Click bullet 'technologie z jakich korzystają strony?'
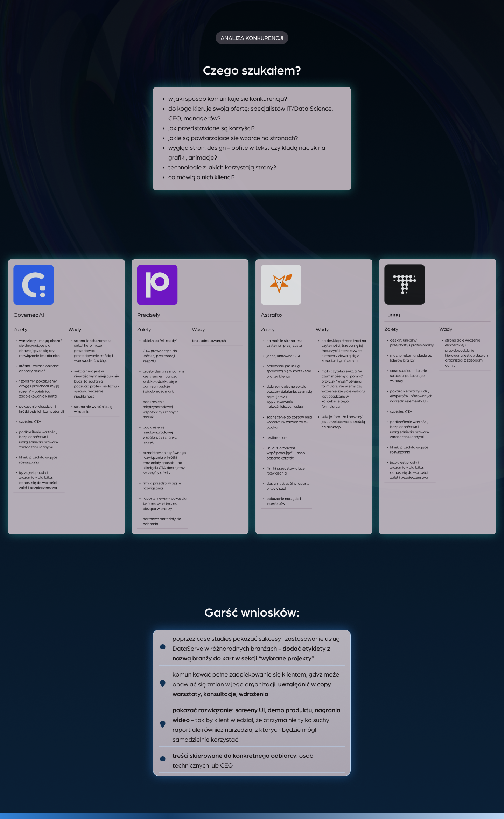 click(x=222, y=167)
